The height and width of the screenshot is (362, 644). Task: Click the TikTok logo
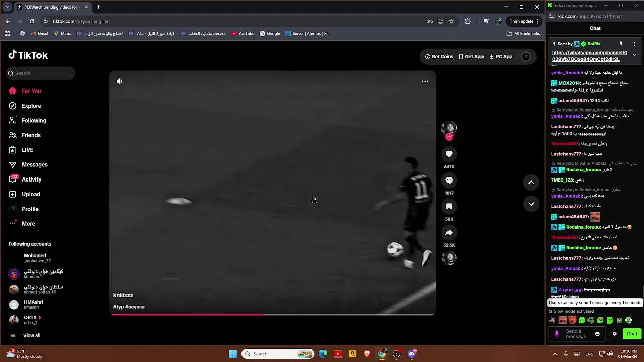(x=28, y=55)
